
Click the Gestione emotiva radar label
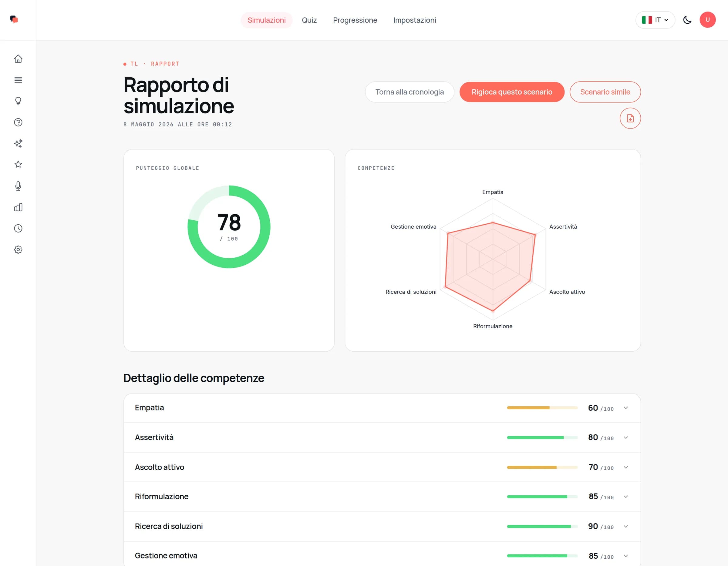point(413,226)
